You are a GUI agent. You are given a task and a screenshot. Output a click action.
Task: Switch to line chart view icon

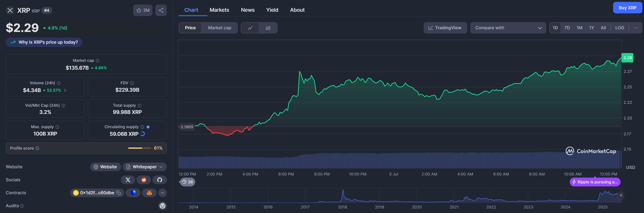[250, 28]
